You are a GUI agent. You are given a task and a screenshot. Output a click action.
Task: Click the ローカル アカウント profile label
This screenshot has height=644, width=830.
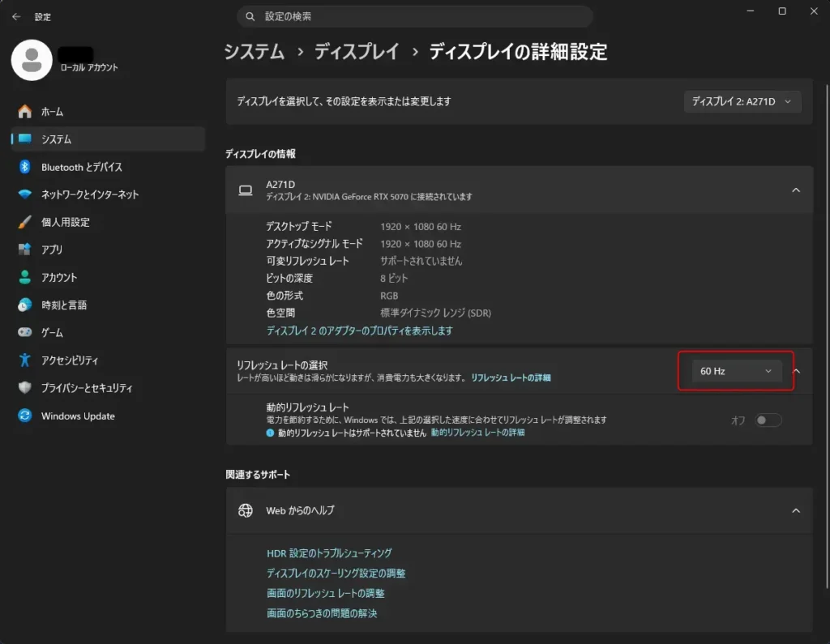click(x=89, y=67)
